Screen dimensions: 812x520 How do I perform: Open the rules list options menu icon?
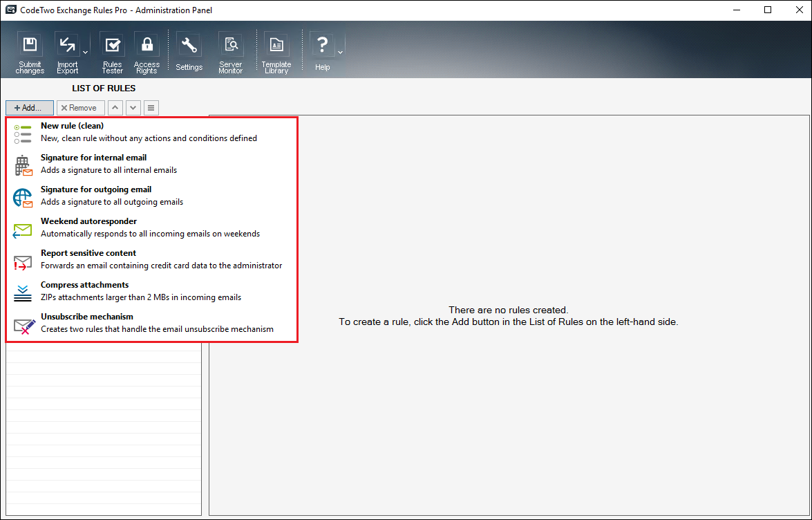[151, 108]
